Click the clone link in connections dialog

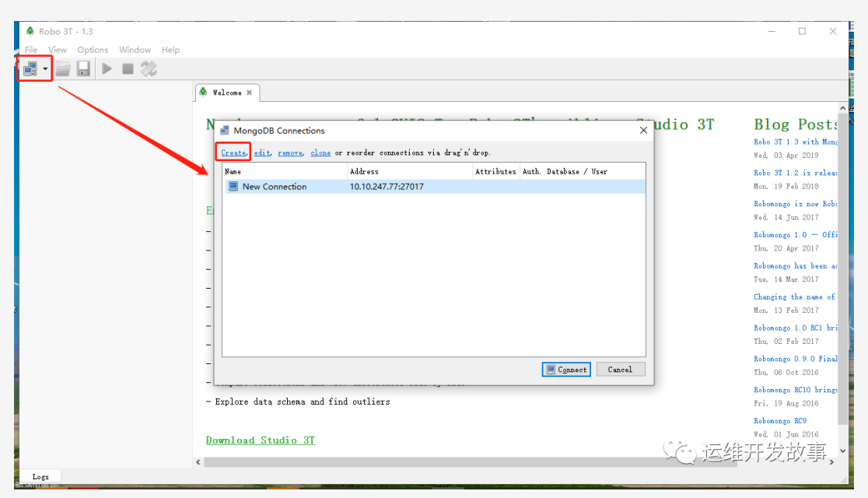tap(320, 153)
